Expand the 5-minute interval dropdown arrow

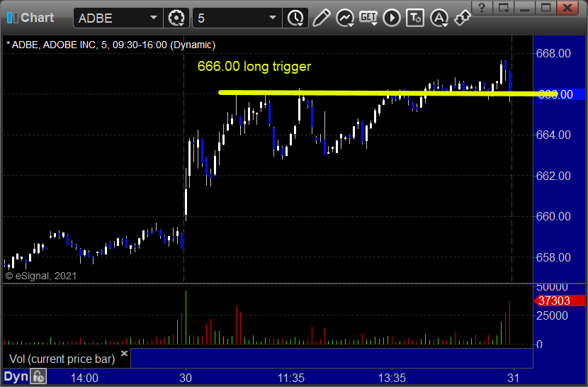pos(273,18)
